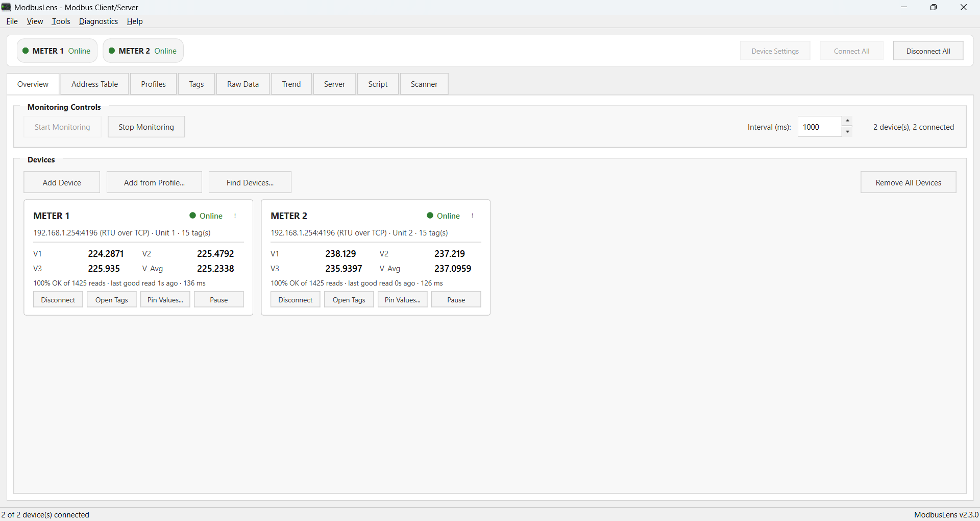Click the Remove All Devices button

click(x=909, y=182)
